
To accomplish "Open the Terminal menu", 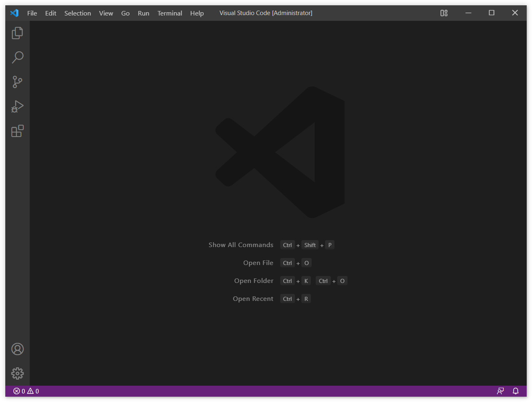I will point(169,13).
